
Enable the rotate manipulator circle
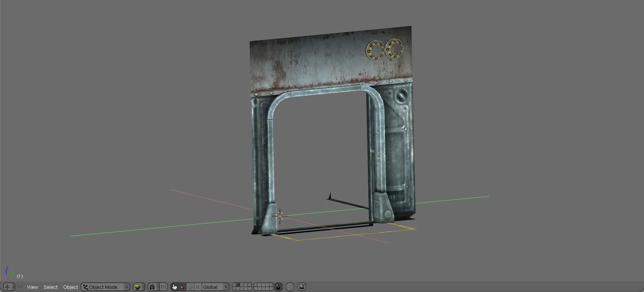point(190,287)
